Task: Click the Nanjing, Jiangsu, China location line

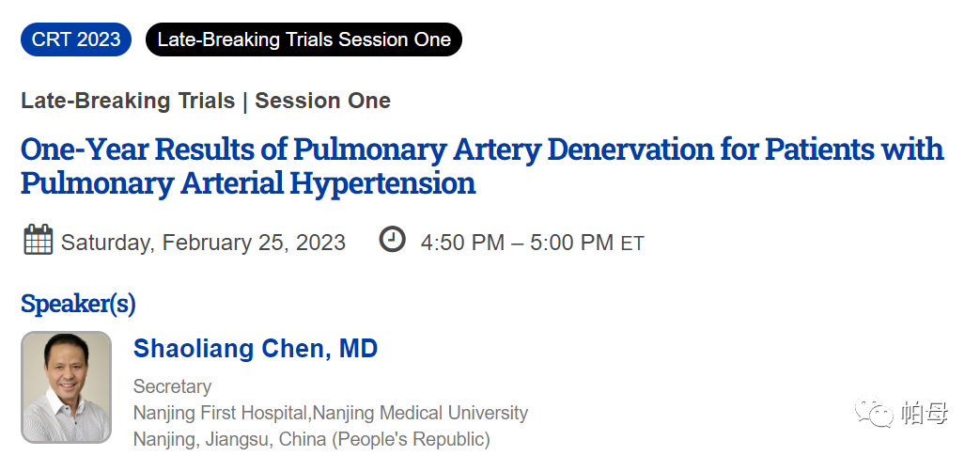Action: (312, 439)
